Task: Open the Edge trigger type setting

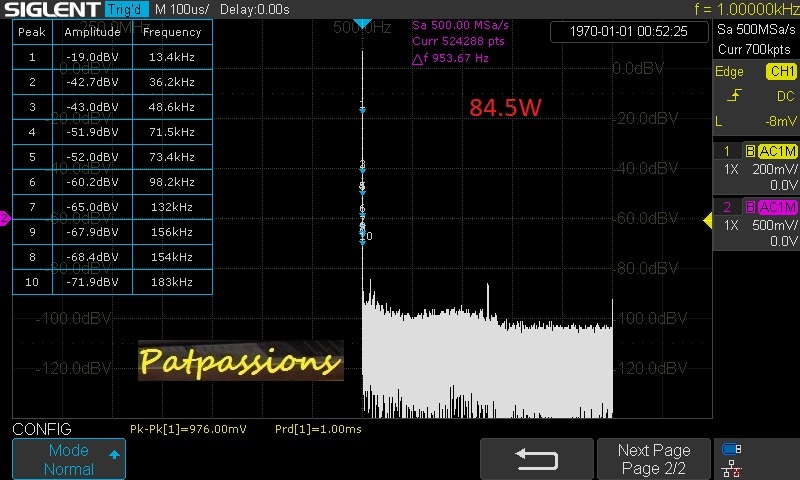Action: point(729,71)
